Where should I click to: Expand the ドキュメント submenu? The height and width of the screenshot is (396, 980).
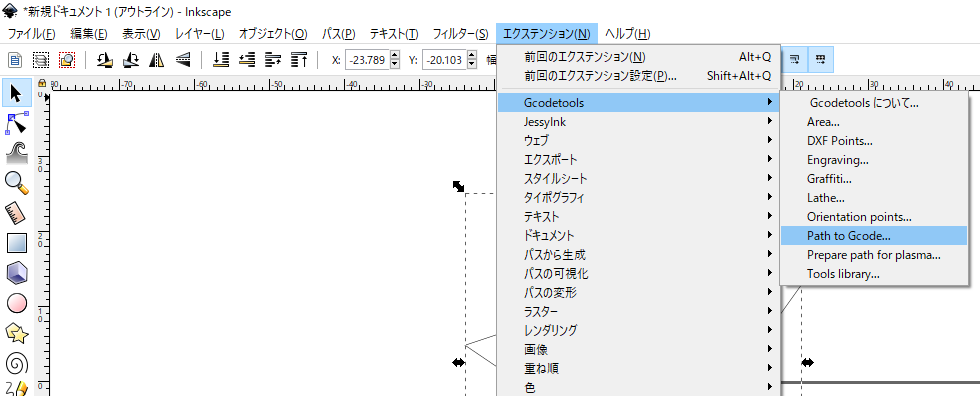(x=638, y=235)
